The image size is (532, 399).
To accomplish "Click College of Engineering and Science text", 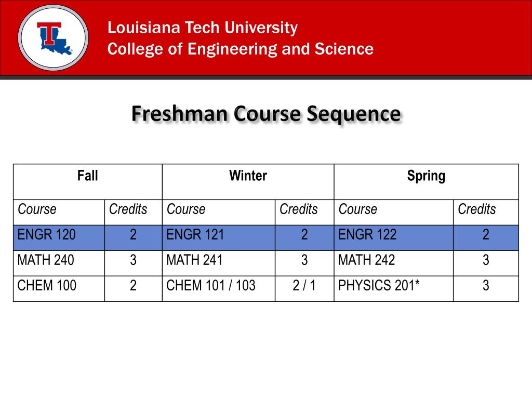I will (x=240, y=49).
